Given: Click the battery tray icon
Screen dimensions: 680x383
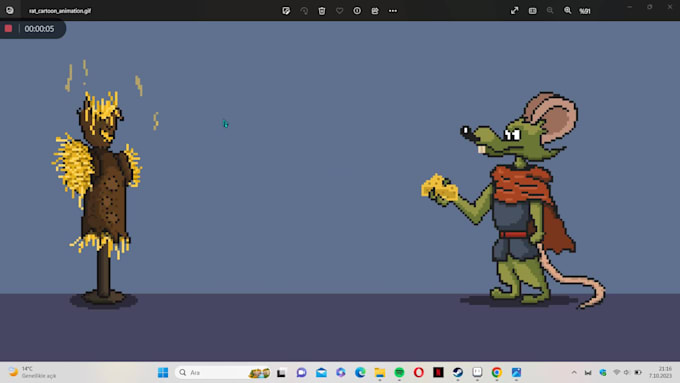Looking at the screenshot, I should coord(638,373).
